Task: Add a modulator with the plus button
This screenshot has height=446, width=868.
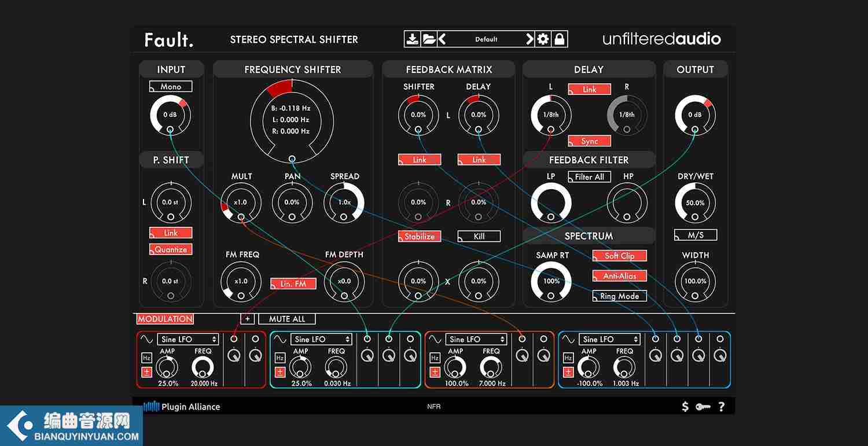Action: click(x=248, y=319)
